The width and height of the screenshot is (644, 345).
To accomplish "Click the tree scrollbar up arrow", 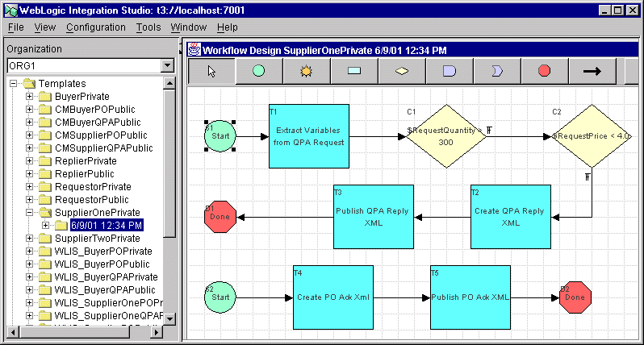I will (169, 83).
